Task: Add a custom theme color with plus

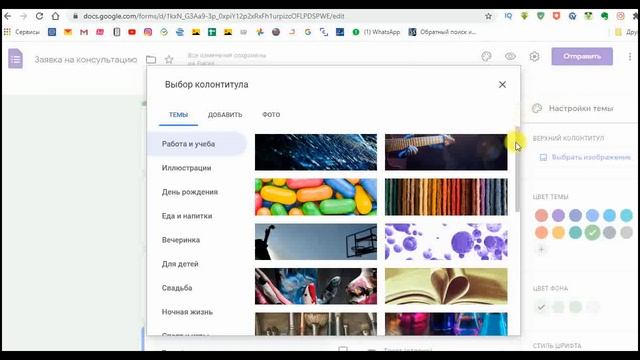Action: tap(541, 249)
